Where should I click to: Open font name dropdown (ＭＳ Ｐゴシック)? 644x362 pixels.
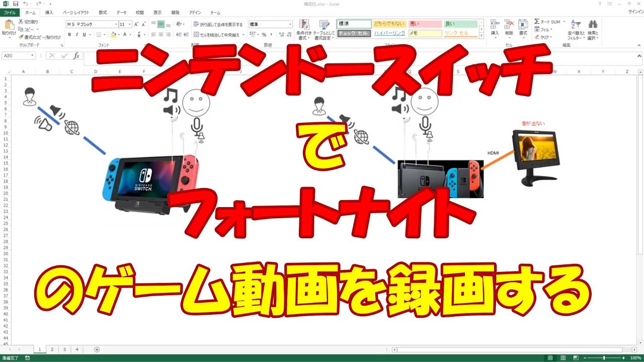click(116, 24)
